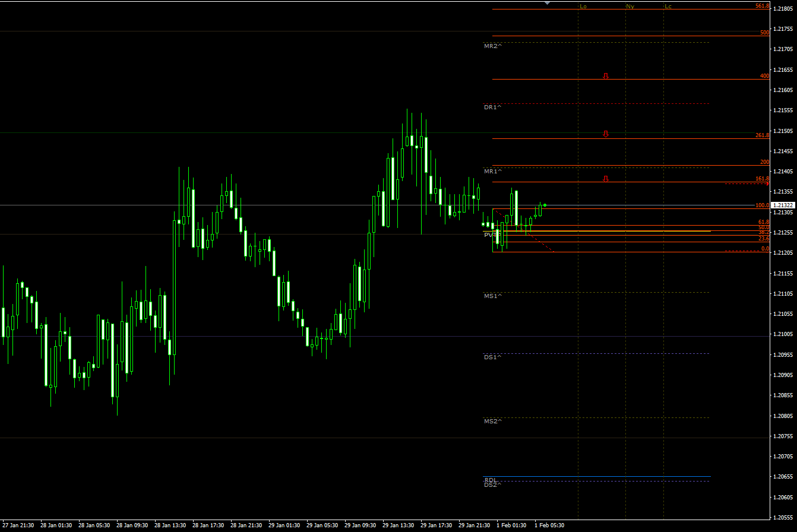Select the DR1^ pivot label
Image resolution: width=797 pixels, height=532 pixels.
pos(493,107)
